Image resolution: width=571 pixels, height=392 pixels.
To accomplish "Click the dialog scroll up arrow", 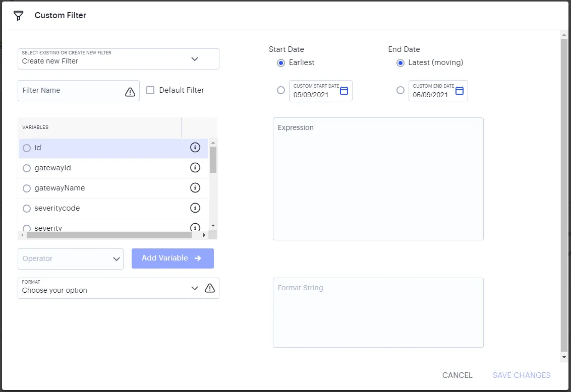I will pos(564,35).
